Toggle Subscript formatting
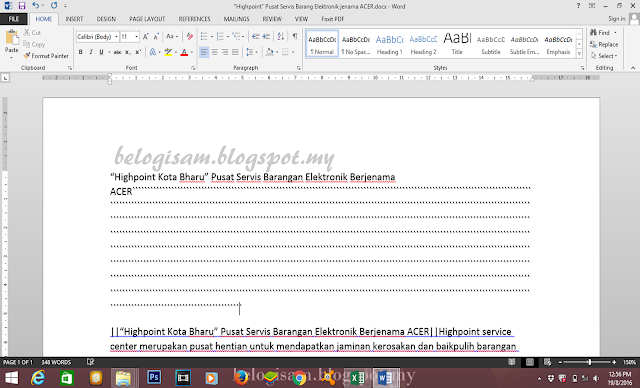Viewport: 640px width, 388px height. click(x=127, y=52)
